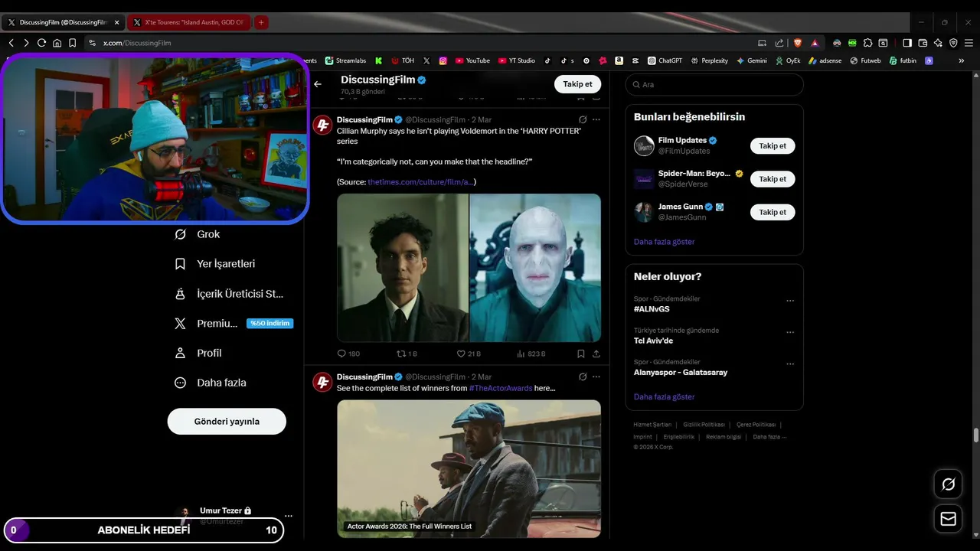This screenshot has width=980, height=551.
Task: Click the Gönderi yayınla post button
Action: coord(227,422)
